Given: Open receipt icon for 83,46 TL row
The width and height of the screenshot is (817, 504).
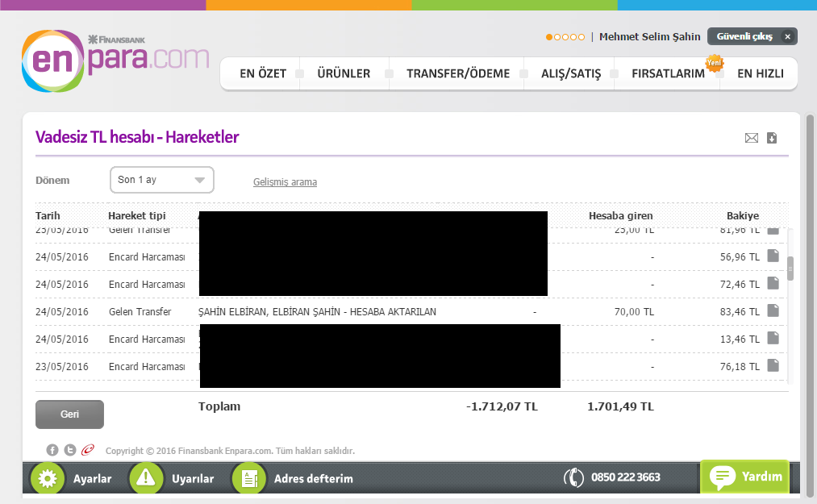Looking at the screenshot, I should point(773,310).
